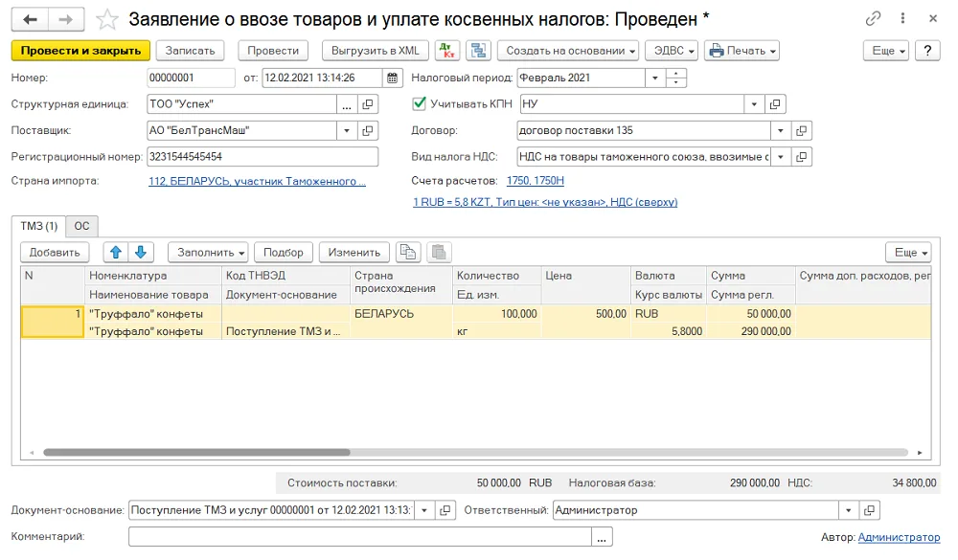Click the Изменить button
Screen dimensions: 958x560
[354, 252]
